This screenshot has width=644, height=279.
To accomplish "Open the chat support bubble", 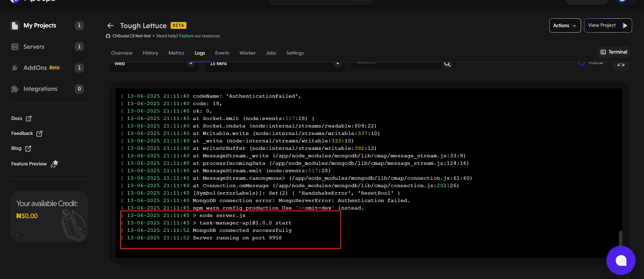I will click(x=621, y=260).
